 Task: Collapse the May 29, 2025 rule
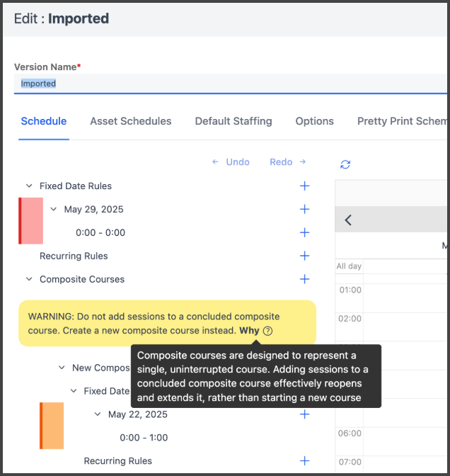point(53,209)
